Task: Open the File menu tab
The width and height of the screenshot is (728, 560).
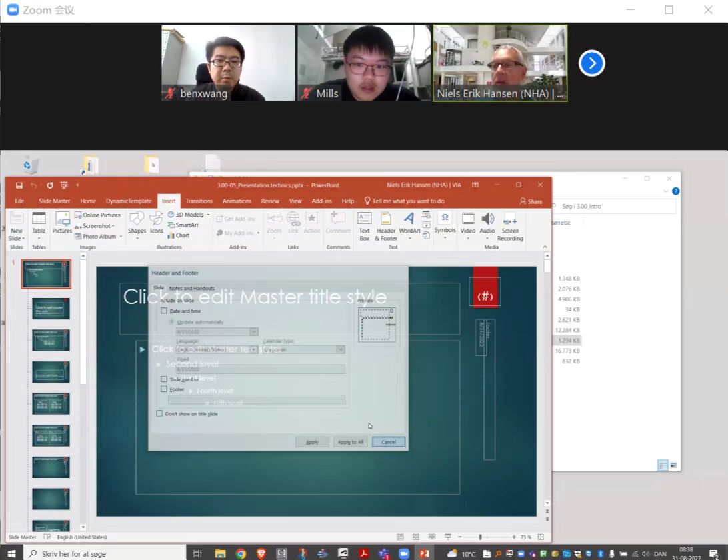Action: pos(19,201)
